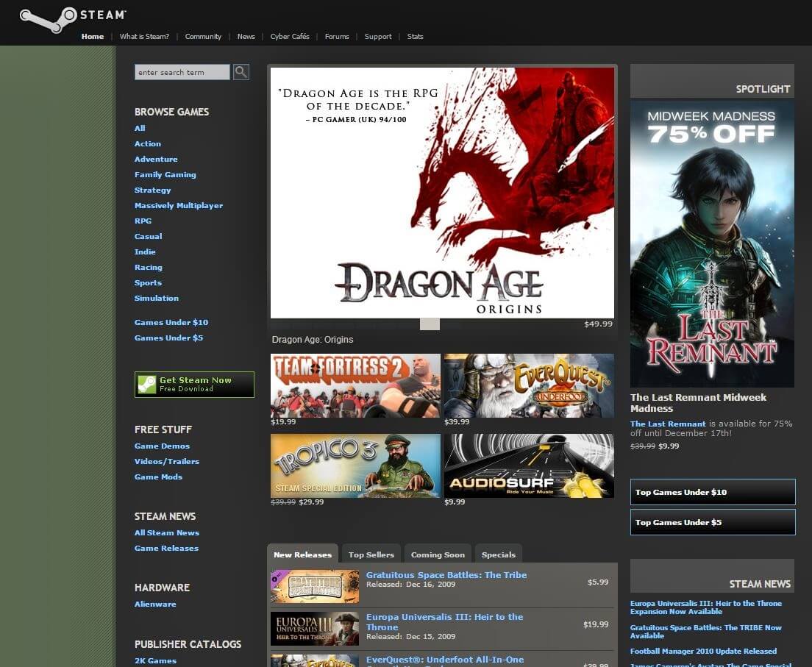
Task: Click the Gratuitous Space Battles list icon
Action: tap(314, 586)
